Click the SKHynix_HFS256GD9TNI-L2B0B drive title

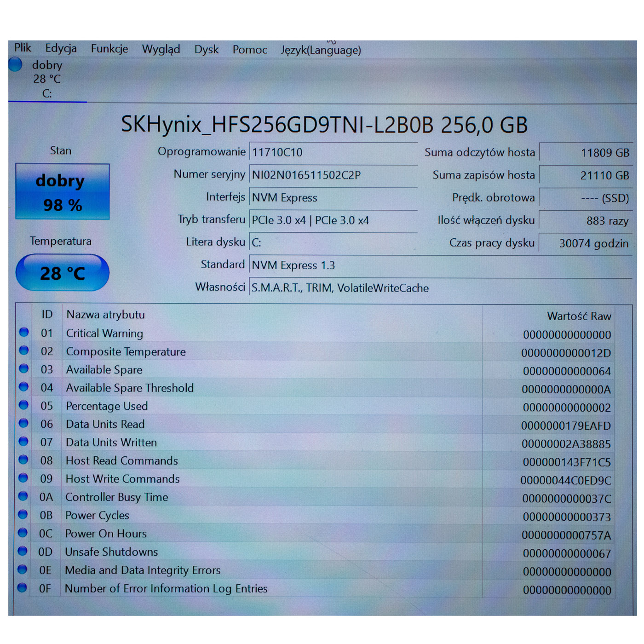[324, 125]
